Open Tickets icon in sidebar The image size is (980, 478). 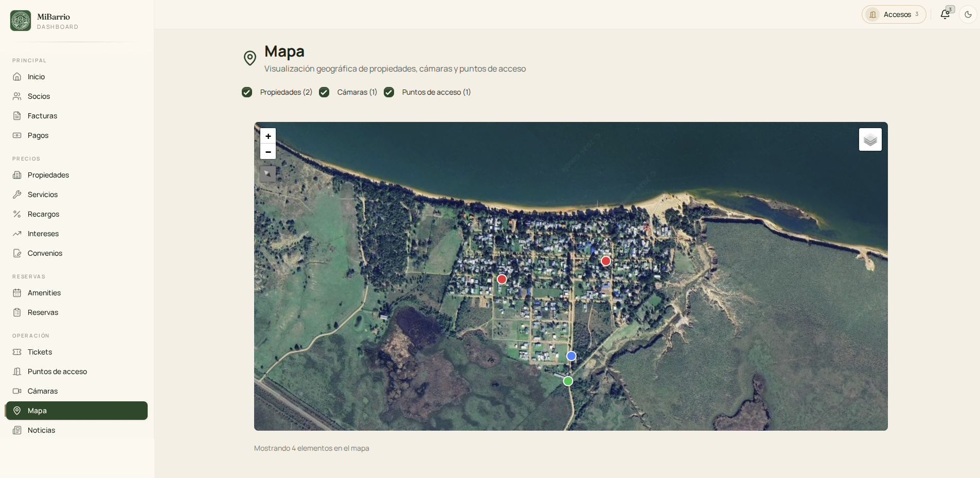tap(17, 352)
